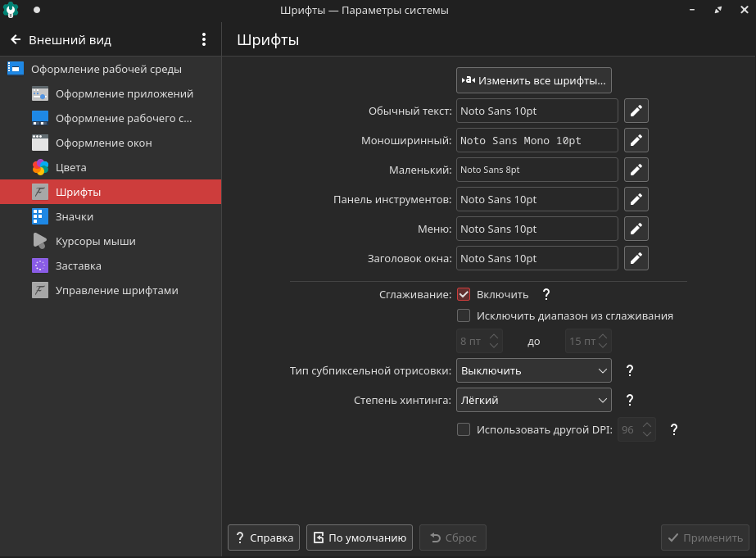
Task: Edit the Моноширинный font via pencil icon
Action: (x=636, y=140)
